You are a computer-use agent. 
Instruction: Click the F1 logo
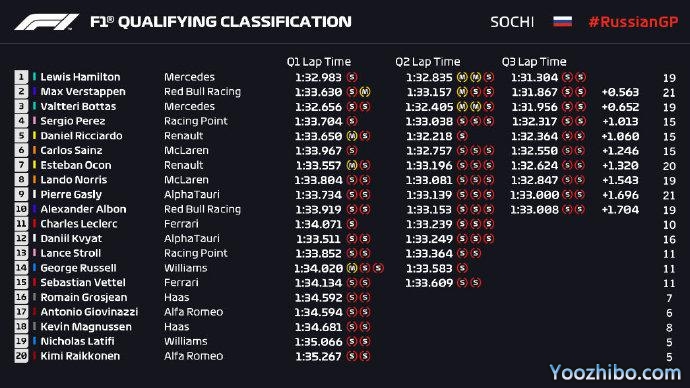(x=47, y=22)
